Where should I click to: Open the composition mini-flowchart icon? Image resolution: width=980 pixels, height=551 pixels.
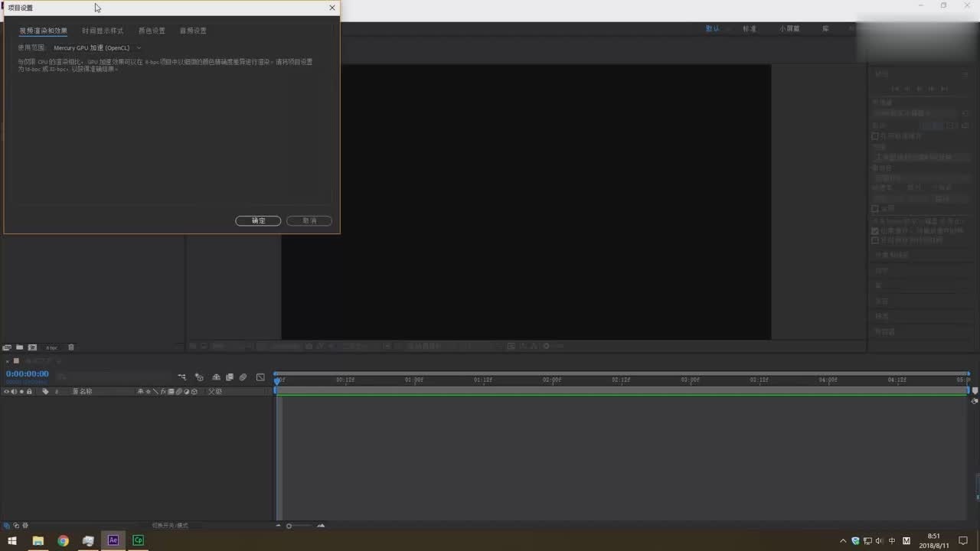182,377
